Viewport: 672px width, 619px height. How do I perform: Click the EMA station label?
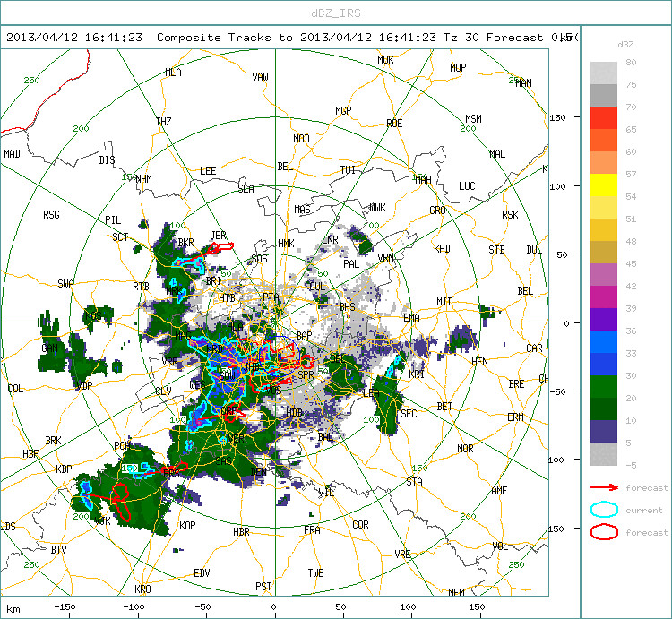411,317
